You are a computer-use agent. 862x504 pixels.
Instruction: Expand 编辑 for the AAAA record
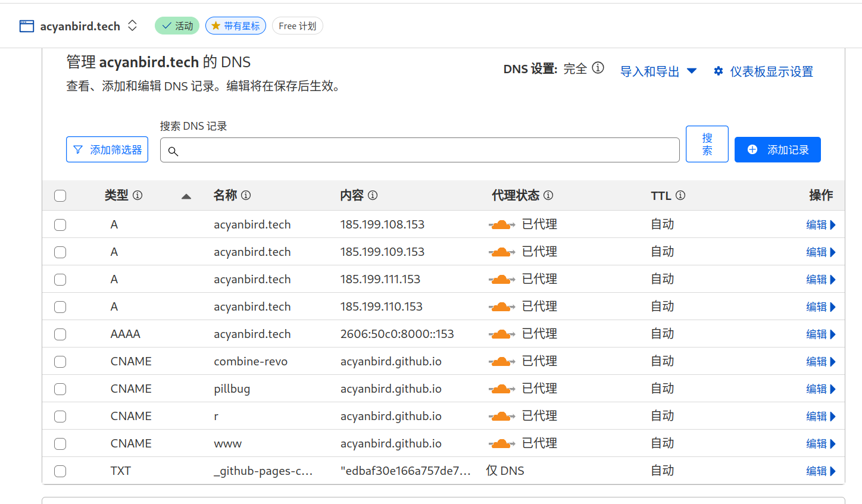821,334
